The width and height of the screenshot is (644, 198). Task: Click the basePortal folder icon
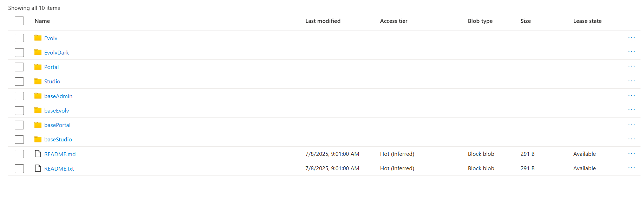click(38, 125)
